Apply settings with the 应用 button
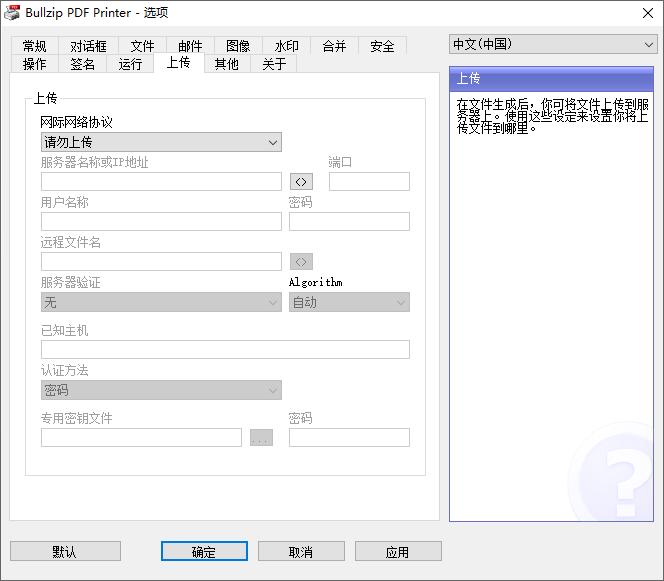 pos(398,551)
